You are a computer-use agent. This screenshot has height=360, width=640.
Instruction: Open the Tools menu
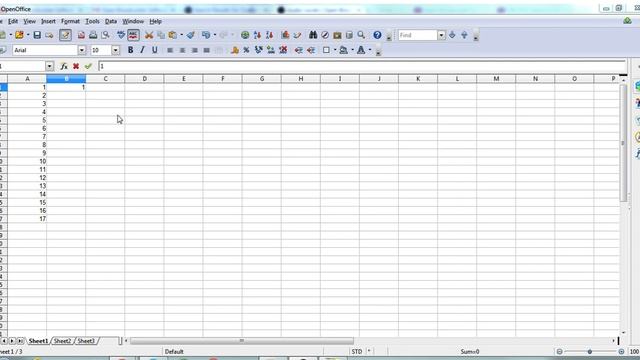(x=92, y=21)
